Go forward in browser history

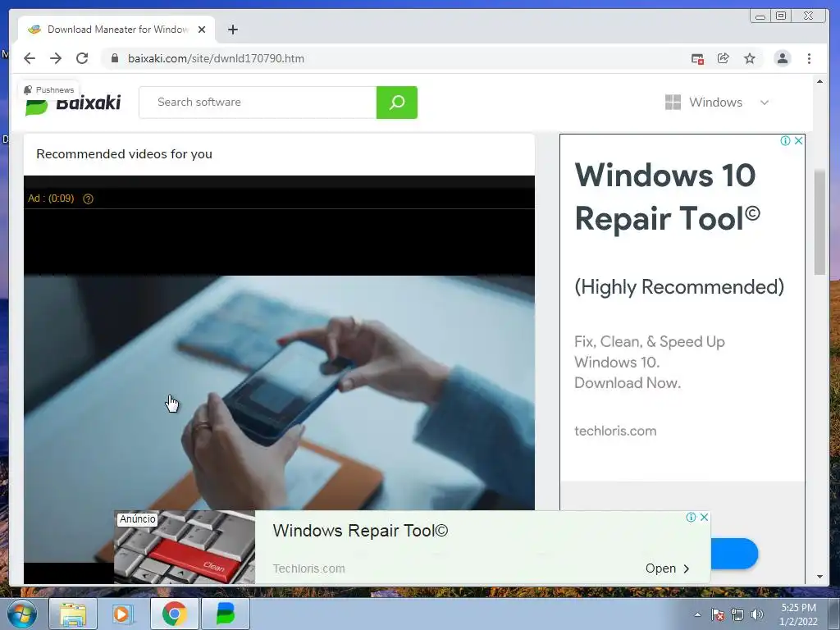(56, 58)
